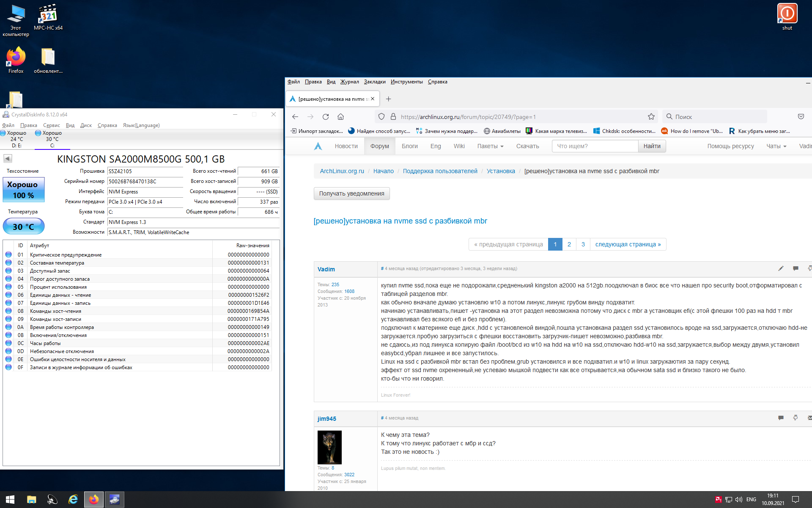Viewport: 812px width, 508px height.
Task: Expand the Чаты dropdown menu
Action: (x=776, y=146)
